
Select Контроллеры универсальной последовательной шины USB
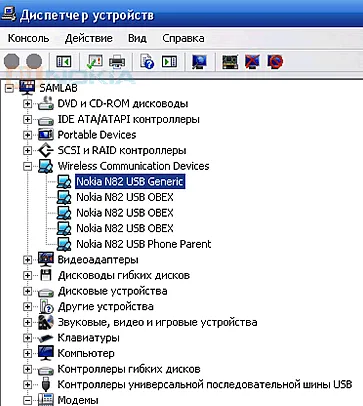click(205, 385)
